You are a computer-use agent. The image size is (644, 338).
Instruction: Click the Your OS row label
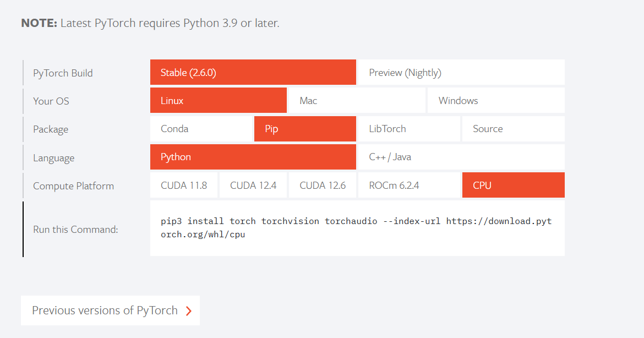pos(51,101)
